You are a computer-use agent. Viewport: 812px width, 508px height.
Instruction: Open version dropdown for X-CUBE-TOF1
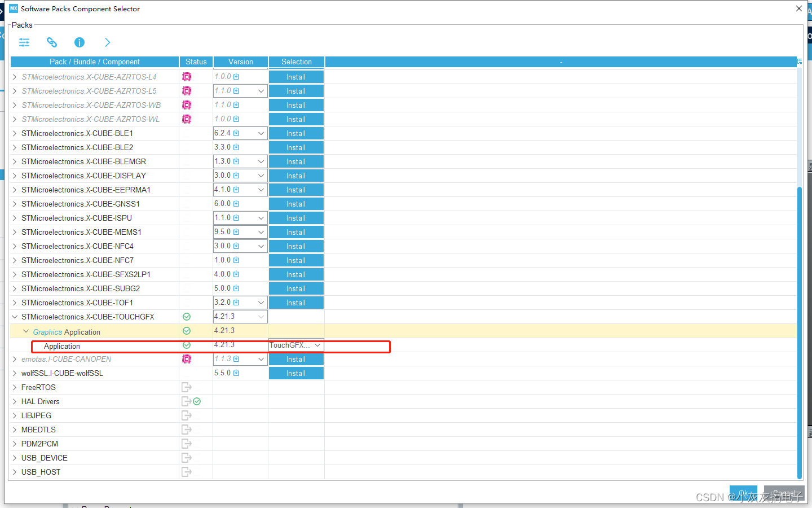[261, 303]
